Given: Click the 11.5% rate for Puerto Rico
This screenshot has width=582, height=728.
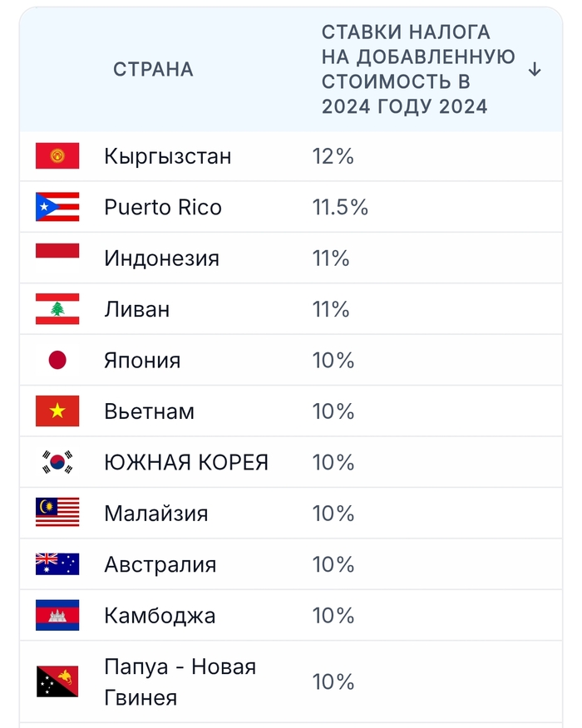Looking at the screenshot, I should click(340, 207).
